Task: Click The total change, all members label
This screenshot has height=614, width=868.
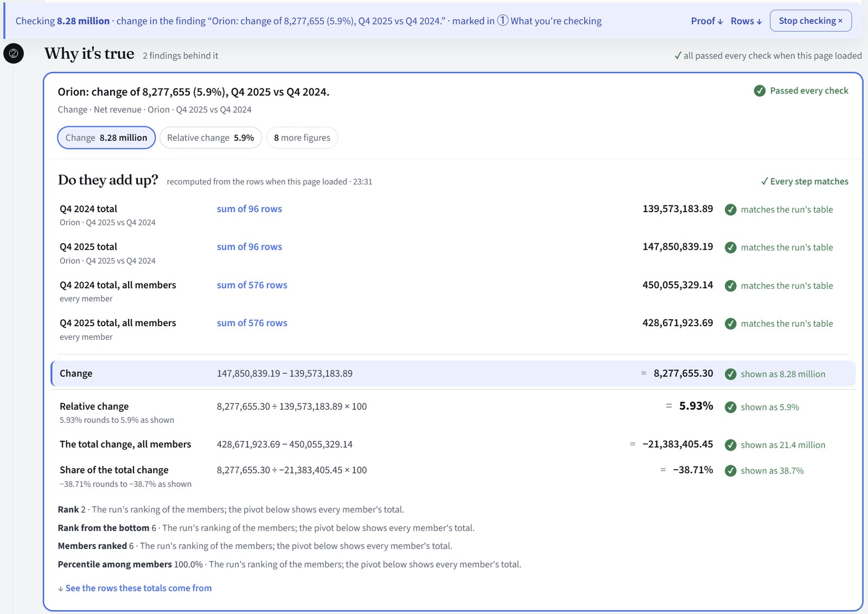Action: click(x=125, y=445)
